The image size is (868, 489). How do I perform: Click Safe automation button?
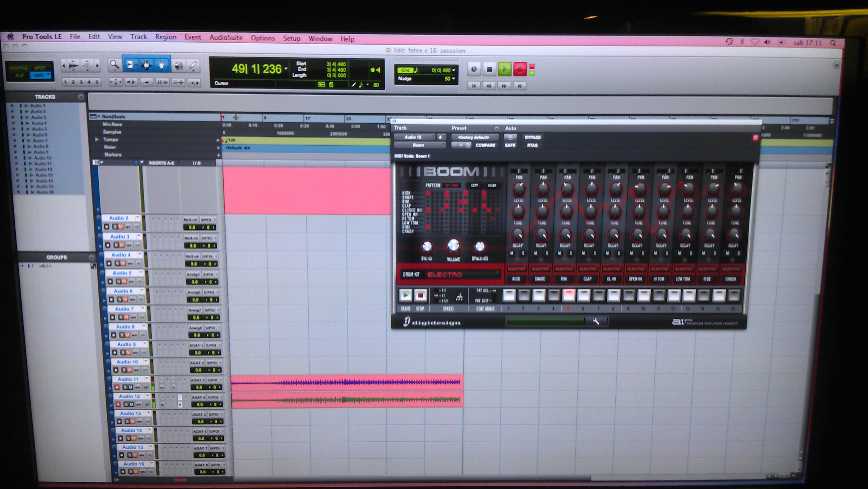(510, 145)
